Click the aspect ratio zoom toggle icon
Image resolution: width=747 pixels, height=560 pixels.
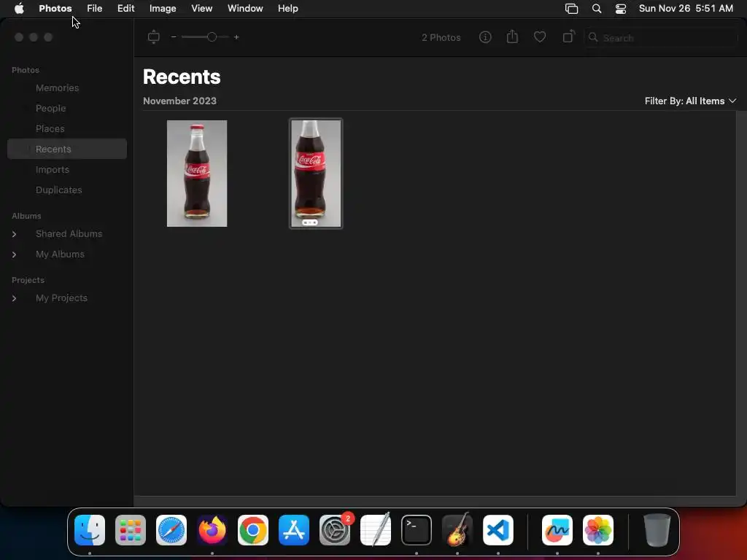tap(153, 36)
